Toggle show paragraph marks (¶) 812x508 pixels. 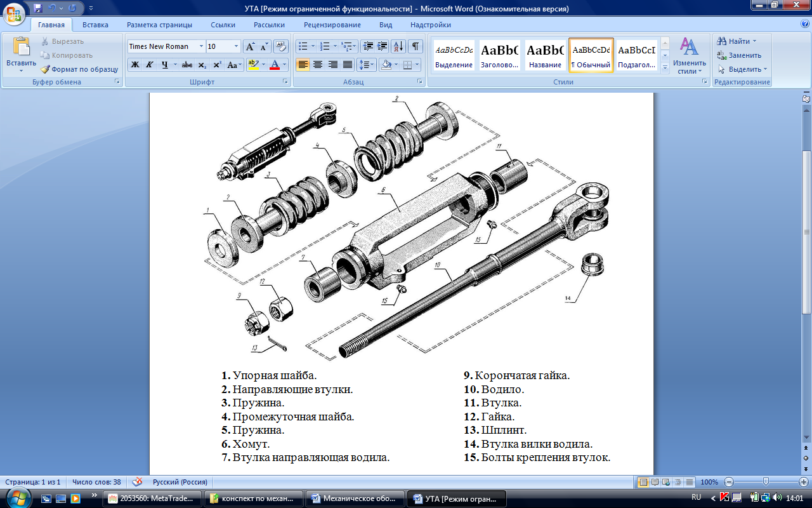[x=416, y=46]
